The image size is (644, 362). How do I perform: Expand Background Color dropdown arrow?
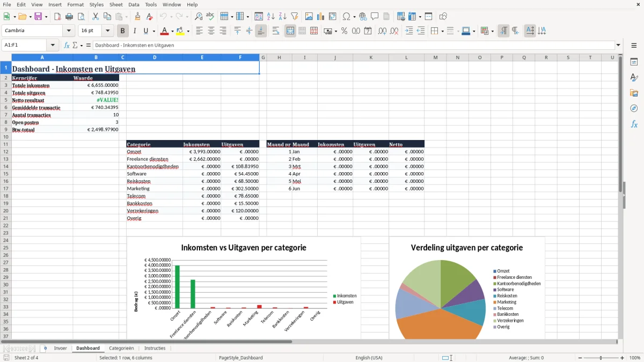pos(188,31)
